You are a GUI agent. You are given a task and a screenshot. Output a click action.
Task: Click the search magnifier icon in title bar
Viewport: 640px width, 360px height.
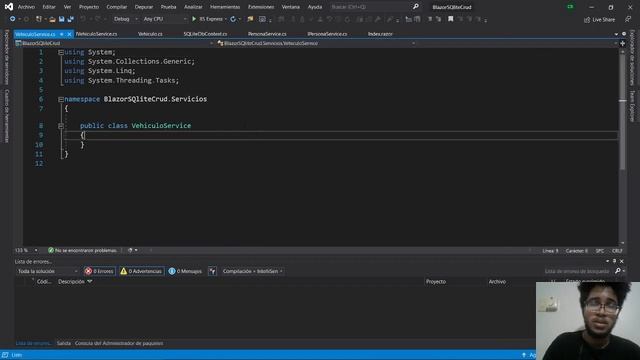[416, 7]
